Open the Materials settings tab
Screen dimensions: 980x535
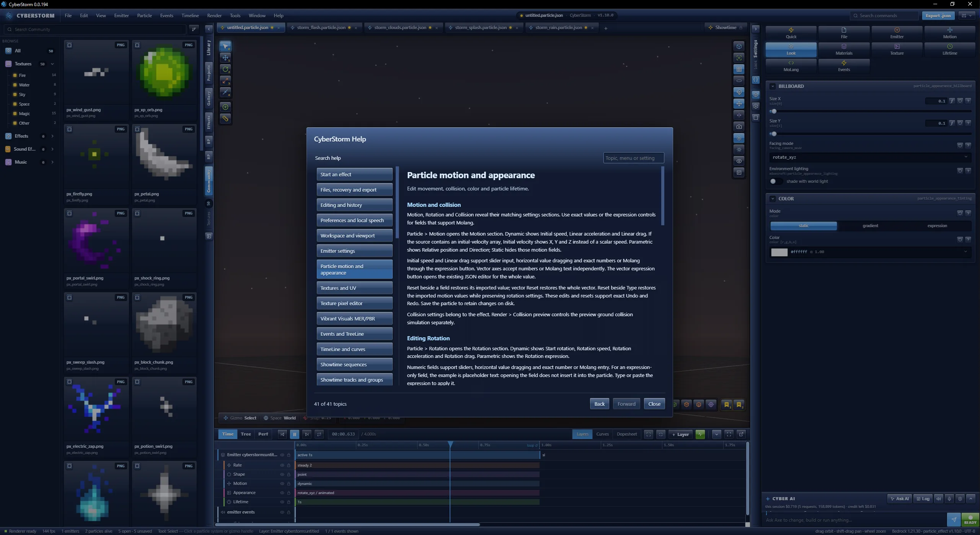[844, 50]
